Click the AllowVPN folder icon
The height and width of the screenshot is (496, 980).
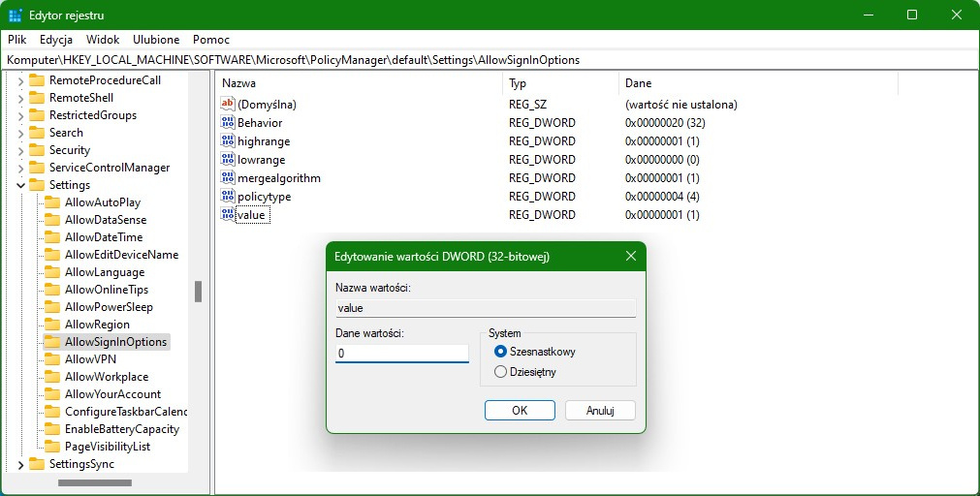[x=52, y=359]
